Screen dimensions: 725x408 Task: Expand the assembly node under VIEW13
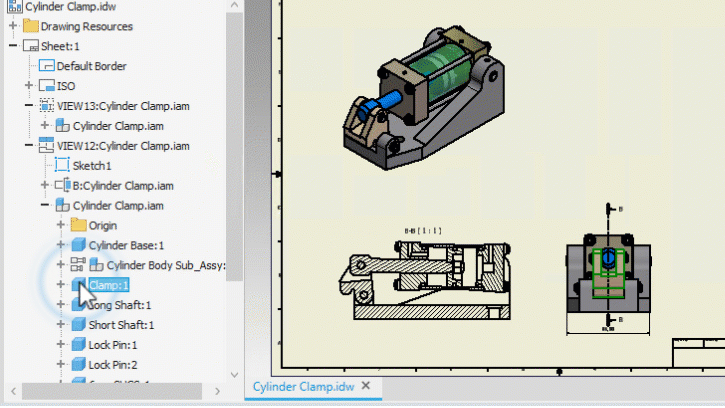coord(44,125)
